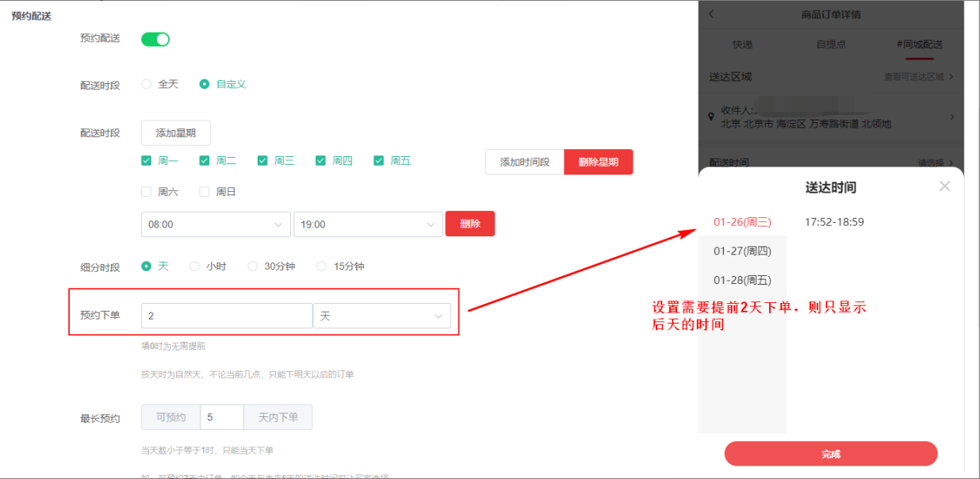Switch to the 自提点 tab

831,44
